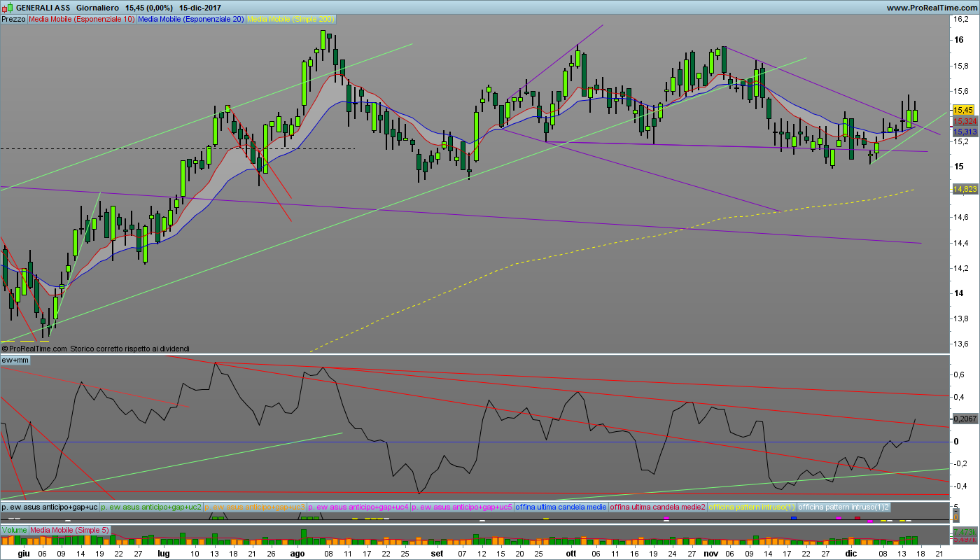
Task: Click the 15-dic-2017 date in header
Action: point(201,7)
